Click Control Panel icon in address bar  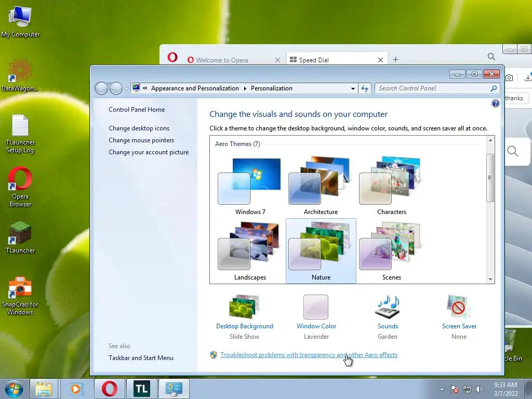(x=136, y=88)
